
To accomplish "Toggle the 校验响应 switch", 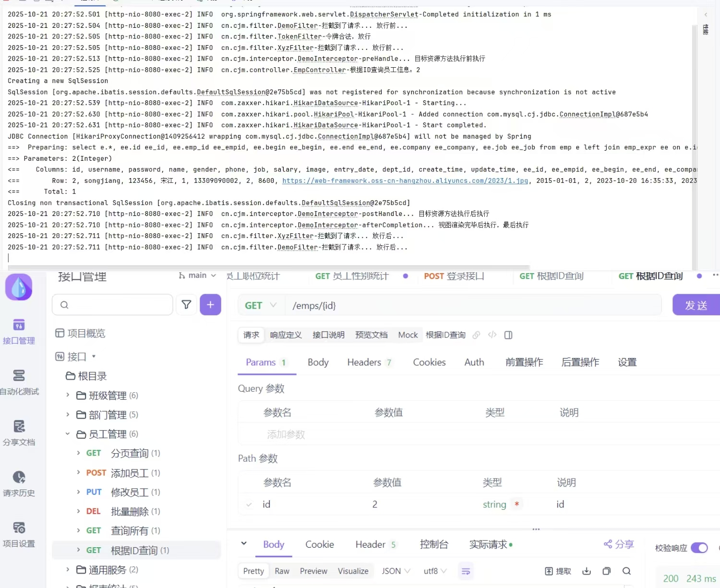I will [x=699, y=548].
